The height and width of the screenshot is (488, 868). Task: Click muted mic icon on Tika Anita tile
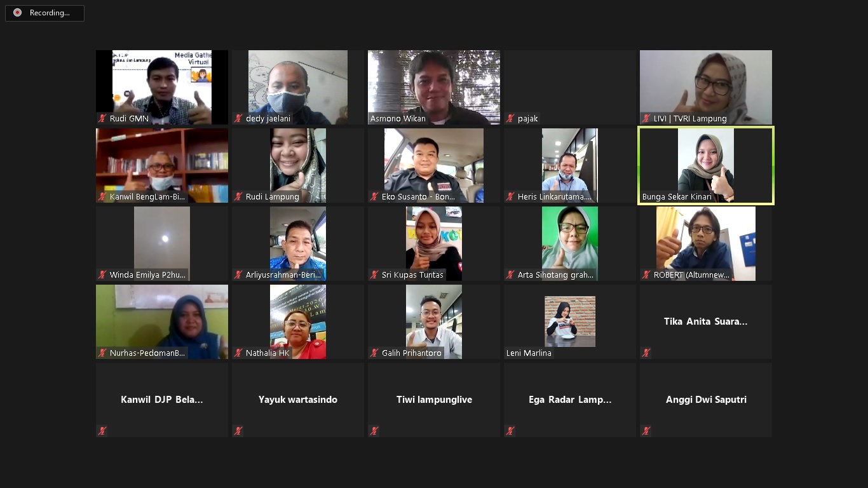pos(646,353)
